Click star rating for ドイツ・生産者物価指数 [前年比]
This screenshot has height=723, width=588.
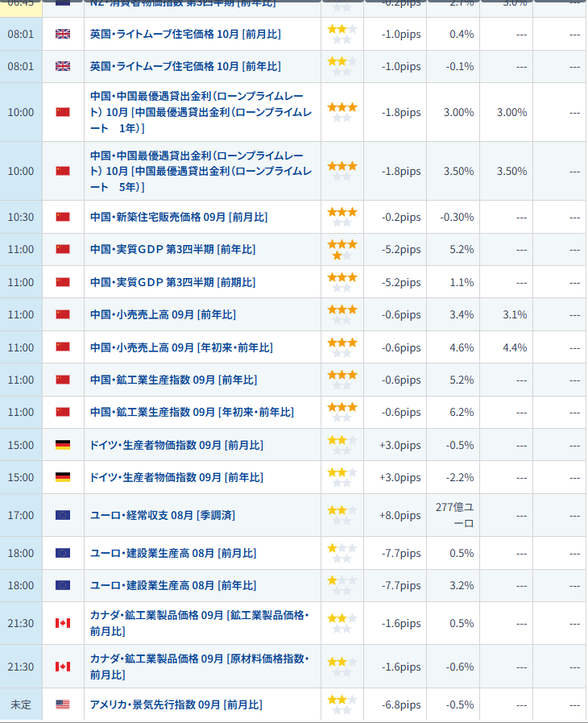click(342, 477)
